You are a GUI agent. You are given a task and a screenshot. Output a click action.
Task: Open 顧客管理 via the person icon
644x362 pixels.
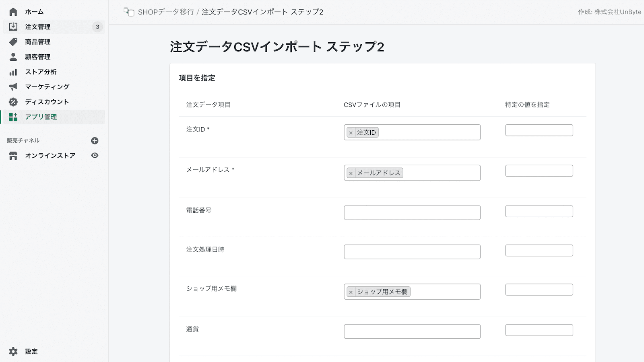pyautogui.click(x=13, y=57)
